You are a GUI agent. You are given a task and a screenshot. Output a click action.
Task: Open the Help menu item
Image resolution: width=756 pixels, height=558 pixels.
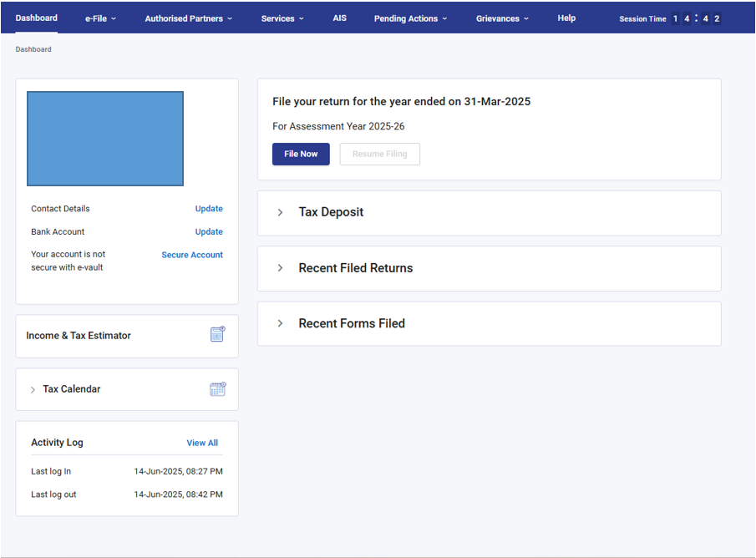(566, 18)
